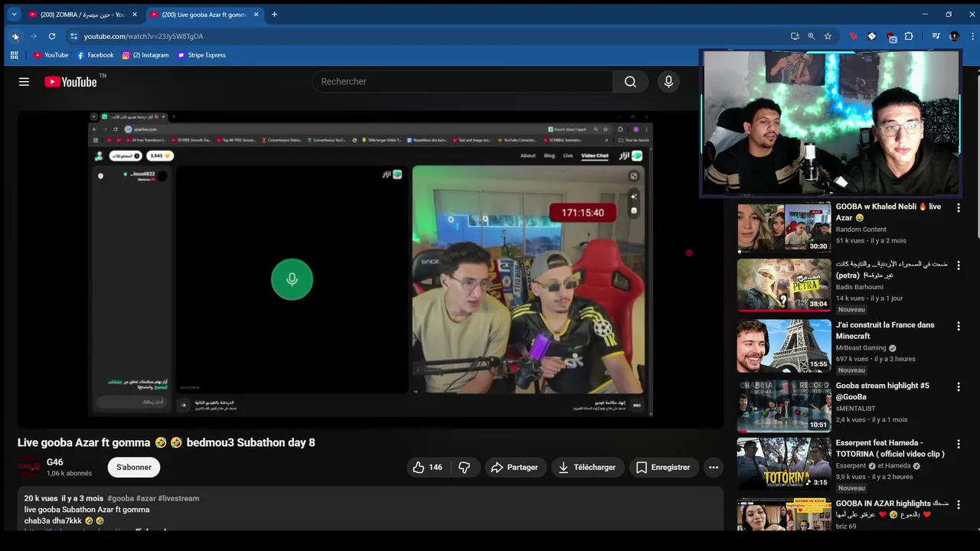The image size is (980, 551).
Task: Open the zoom magnifier icon in address bar
Action: [x=812, y=36]
